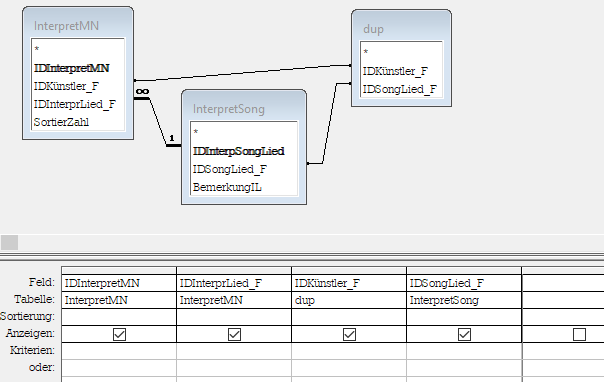The height and width of the screenshot is (382, 604).
Task: Toggle Anzeigen checkbox for IDSongLied_F column
Action: 464,334
